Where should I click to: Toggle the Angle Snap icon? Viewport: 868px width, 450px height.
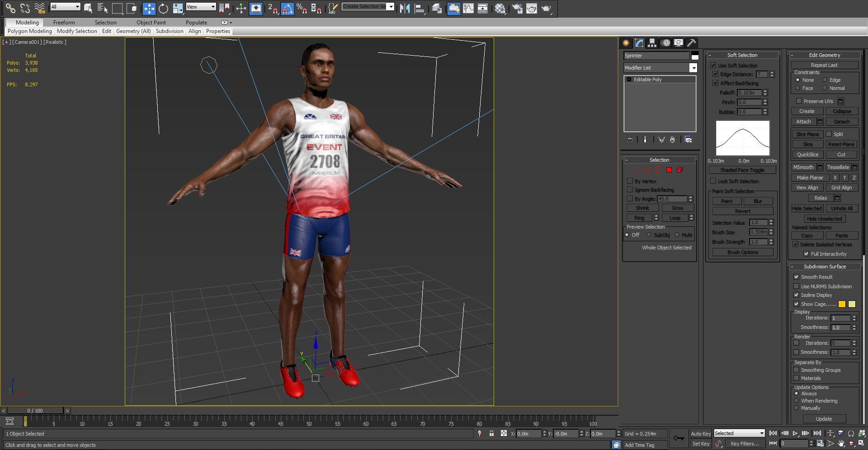point(288,8)
